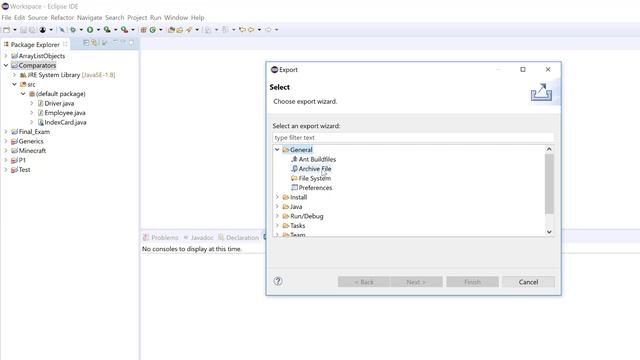Open the New Java Class dropdown arrow
This screenshot has height=360, width=640.
point(160,30)
